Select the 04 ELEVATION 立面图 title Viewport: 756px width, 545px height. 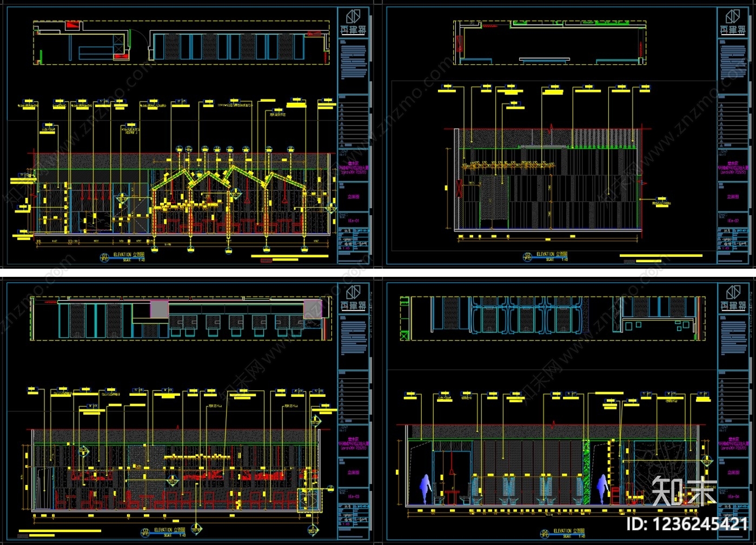click(562, 533)
